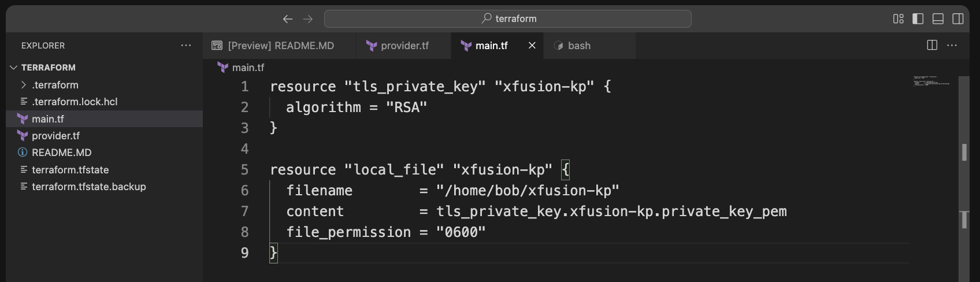Open editor More Actions ellipsis
Viewport: 980px width, 282px height.
952,45
